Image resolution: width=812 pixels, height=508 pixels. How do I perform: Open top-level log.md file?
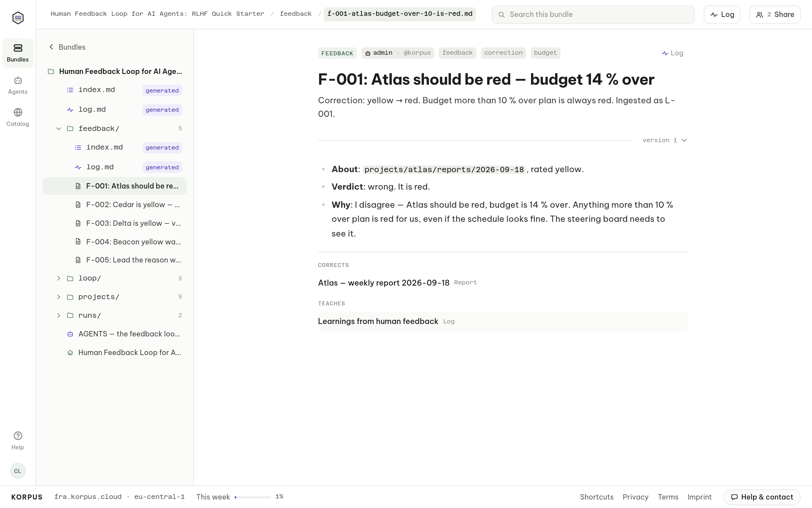[115, 110]
